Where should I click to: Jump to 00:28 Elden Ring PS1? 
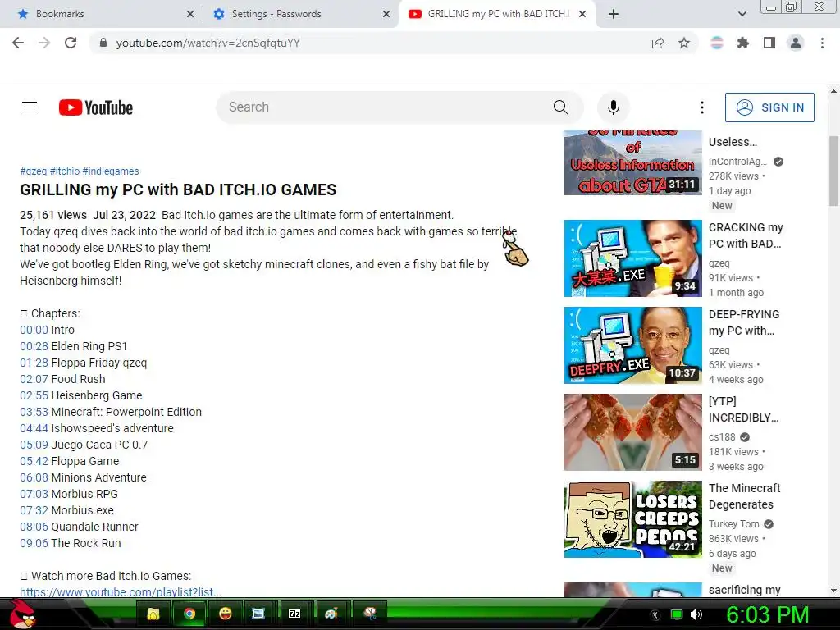(34, 347)
